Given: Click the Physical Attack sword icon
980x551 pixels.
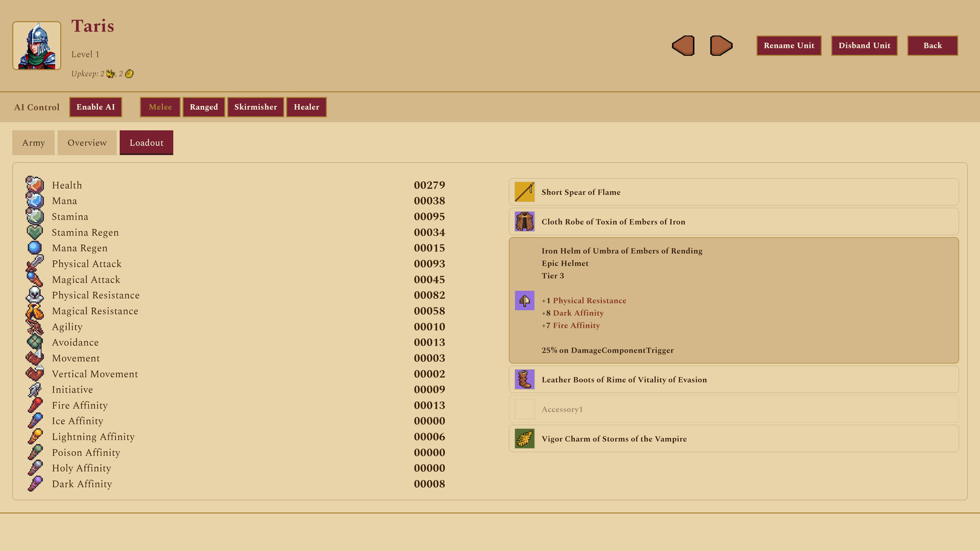Looking at the screenshot, I should point(35,264).
